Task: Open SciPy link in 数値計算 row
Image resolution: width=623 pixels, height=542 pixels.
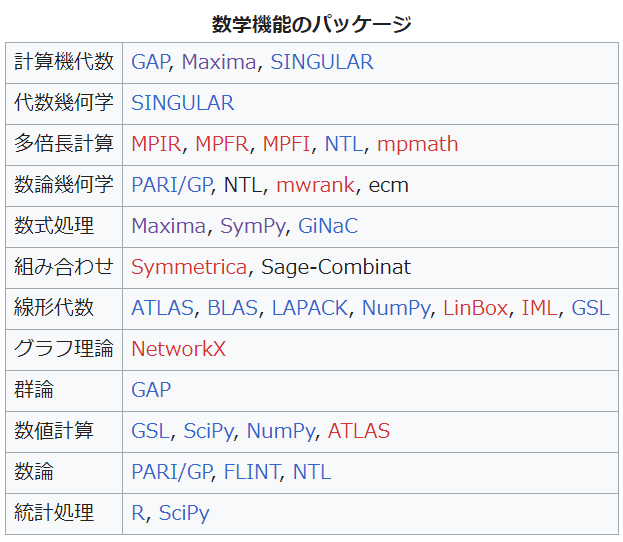Action: pos(209,432)
